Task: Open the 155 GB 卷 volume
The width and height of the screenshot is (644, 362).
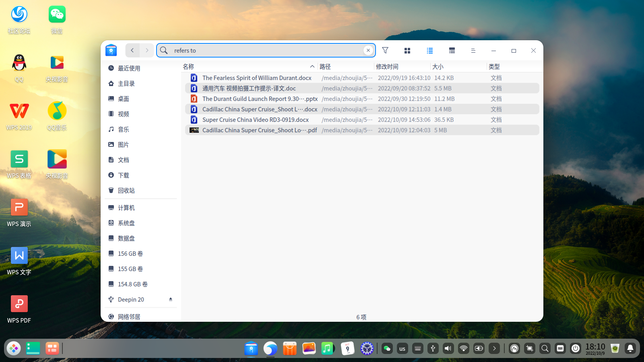Action: (141, 269)
